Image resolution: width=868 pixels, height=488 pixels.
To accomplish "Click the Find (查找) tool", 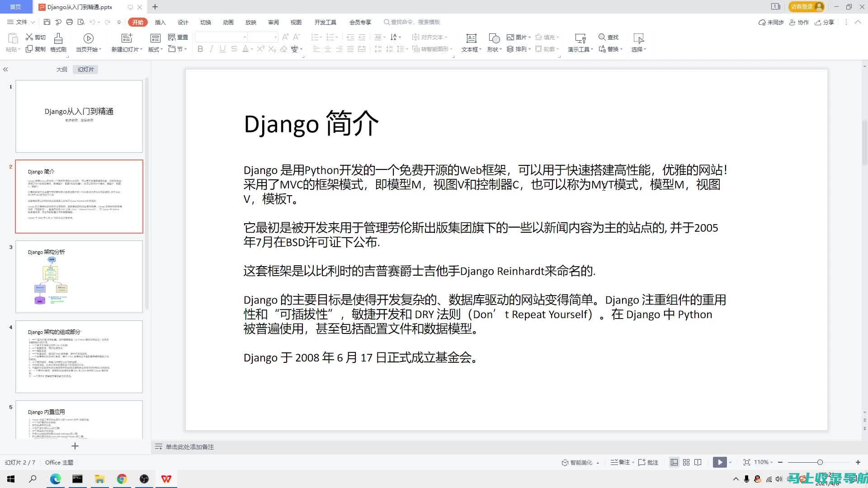I will [609, 37].
